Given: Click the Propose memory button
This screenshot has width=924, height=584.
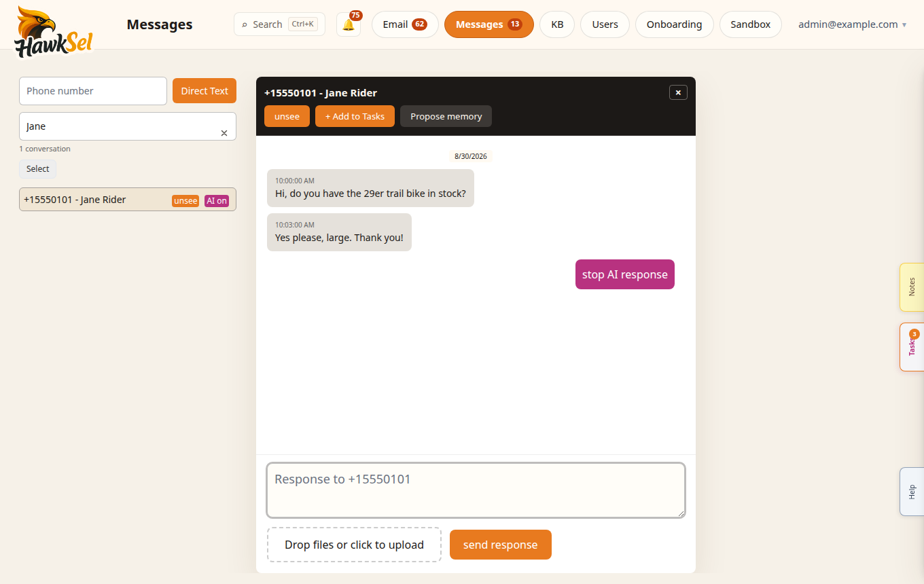Looking at the screenshot, I should (446, 116).
